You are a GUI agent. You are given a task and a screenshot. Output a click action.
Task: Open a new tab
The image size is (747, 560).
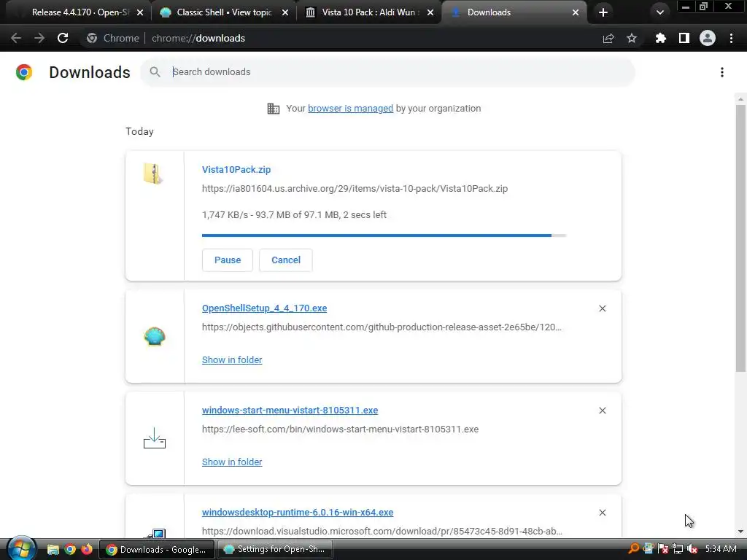tap(603, 12)
